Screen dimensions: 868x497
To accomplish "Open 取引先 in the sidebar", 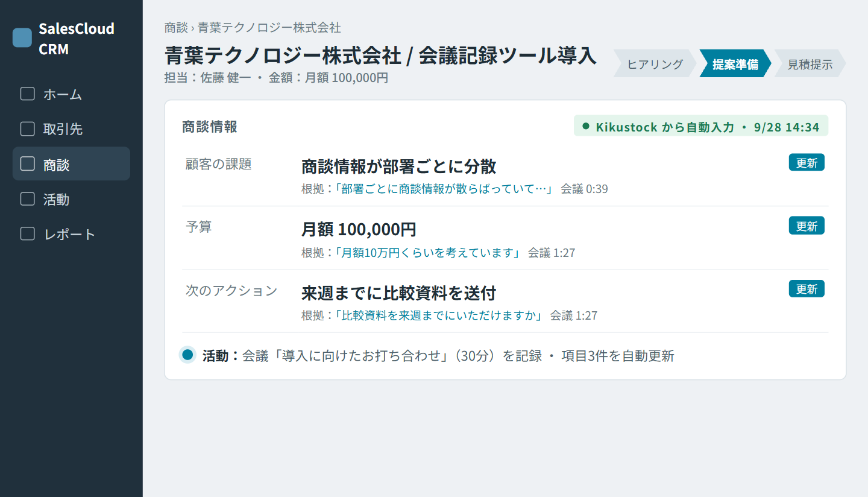I will point(71,129).
